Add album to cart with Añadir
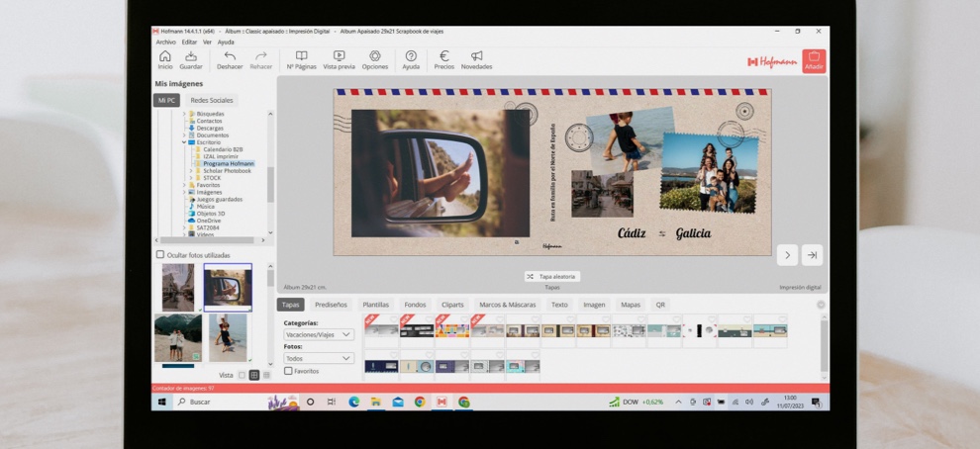This screenshot has width=980, height=449. click(x=814, y=60)
